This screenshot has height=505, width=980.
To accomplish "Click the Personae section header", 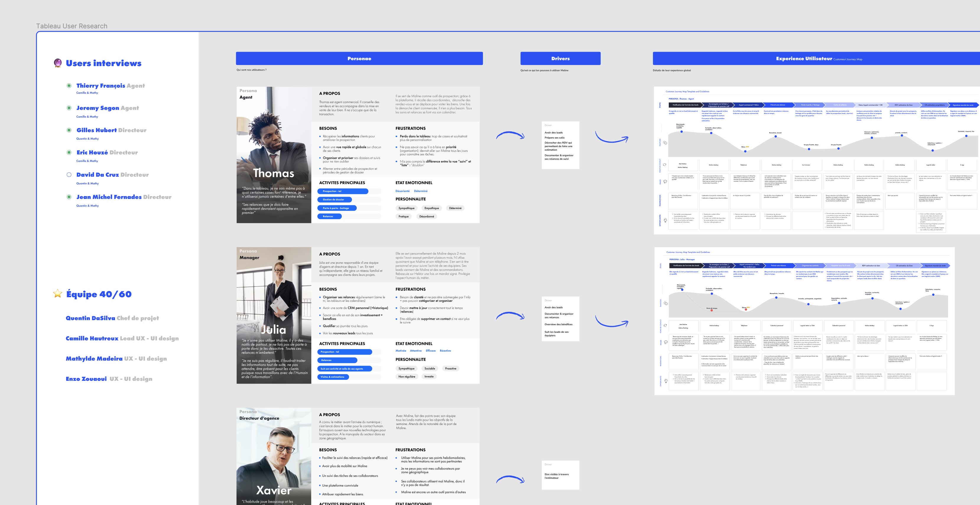I will [359, 58].
